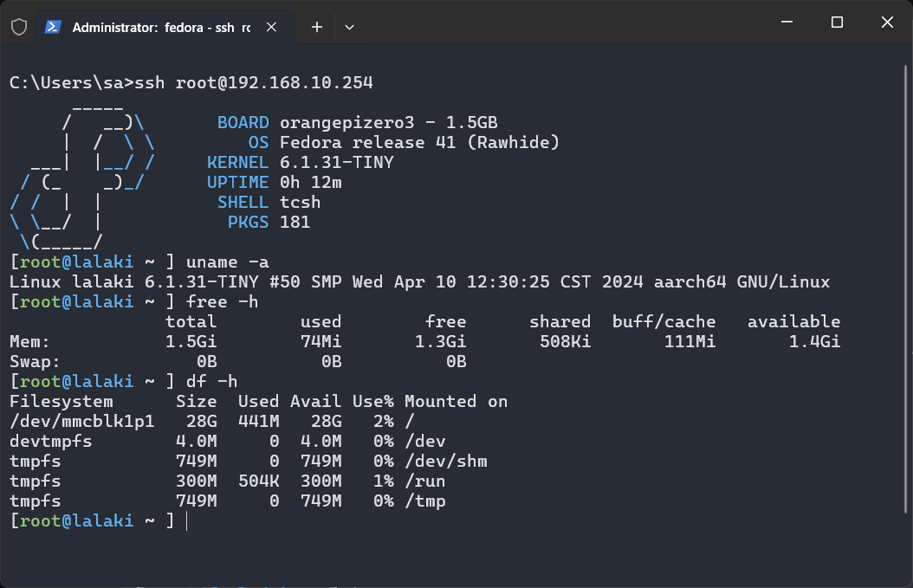Screen dimensions: 913x588
Task: Click the ssh root@192.168.10.254 command text
Action: tap(254, 82)
